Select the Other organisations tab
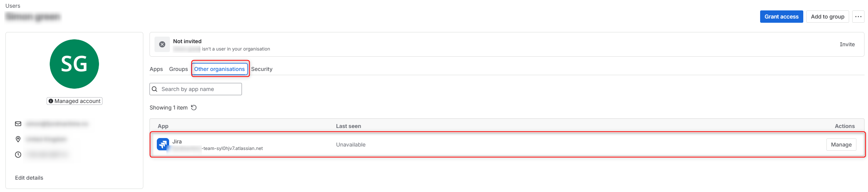Viewport: 868px width, 192px height. click(220, 69)
